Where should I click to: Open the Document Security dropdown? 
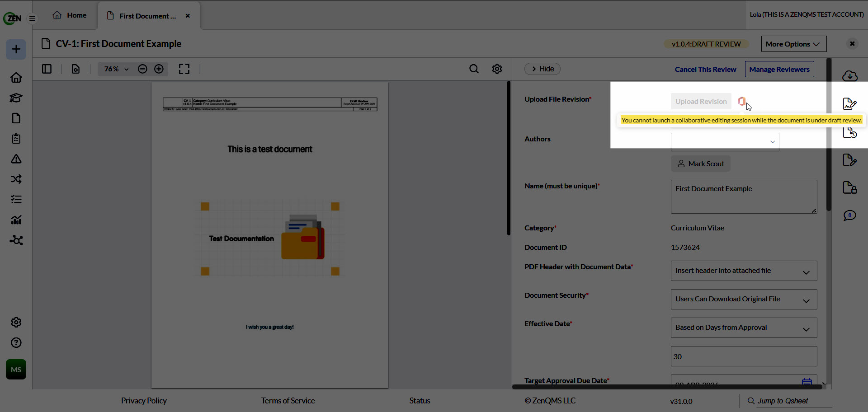point(744,299)
